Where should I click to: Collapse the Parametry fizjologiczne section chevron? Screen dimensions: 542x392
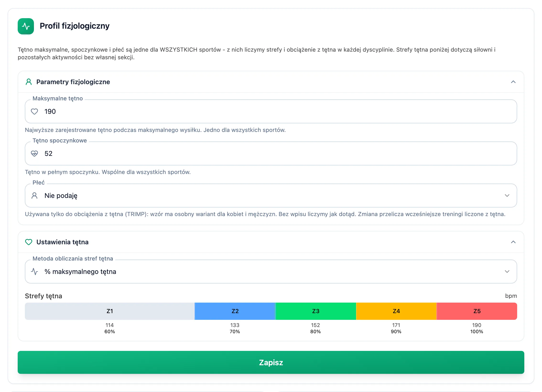513,82
